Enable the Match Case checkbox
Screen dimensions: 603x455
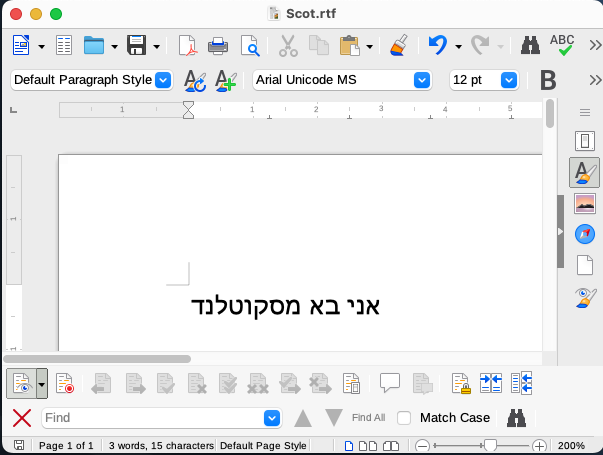click(404, 418)
